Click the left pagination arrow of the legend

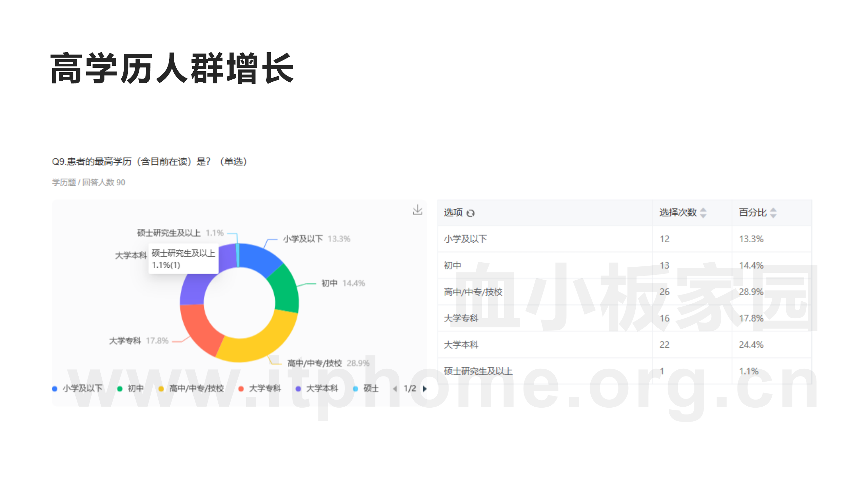tap(395, 388)
